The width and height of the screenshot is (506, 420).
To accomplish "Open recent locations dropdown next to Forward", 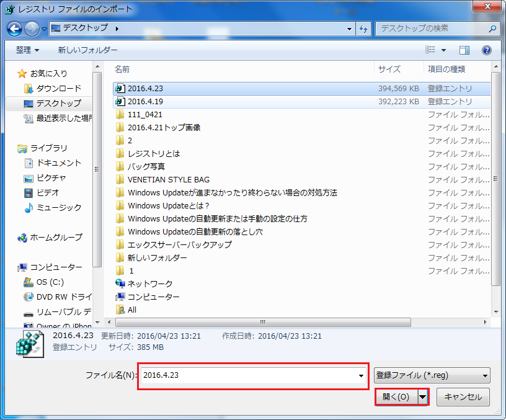I will coord(44,29).
